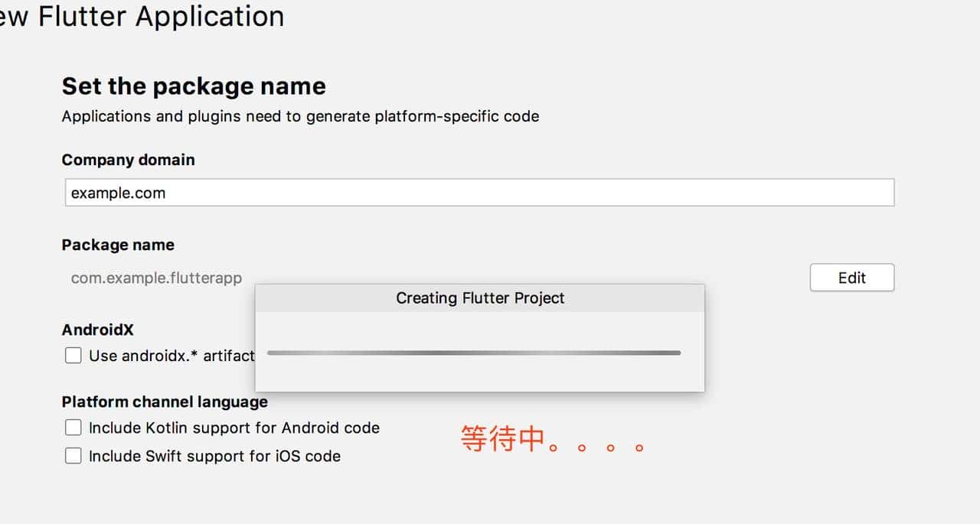Click the Creating Flutter Project dialog title bar
This screenshot has width=980, height=524.
(x=480, y=298)
